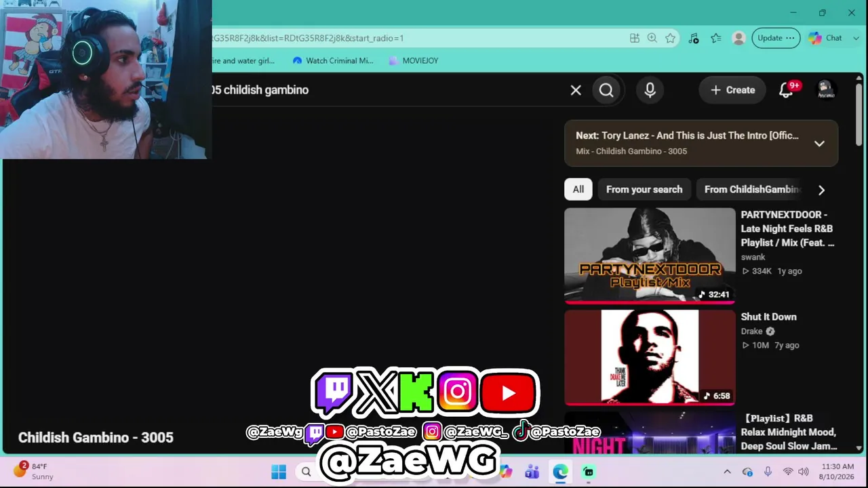Click the Microsoft Edge taskbar icon

point(560,472)
